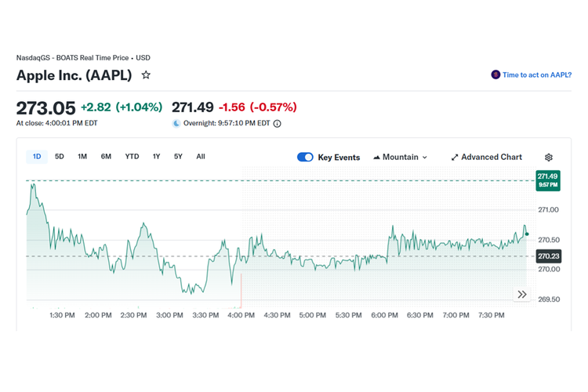Add Apple to watchlist with star icon

[146, 75]
